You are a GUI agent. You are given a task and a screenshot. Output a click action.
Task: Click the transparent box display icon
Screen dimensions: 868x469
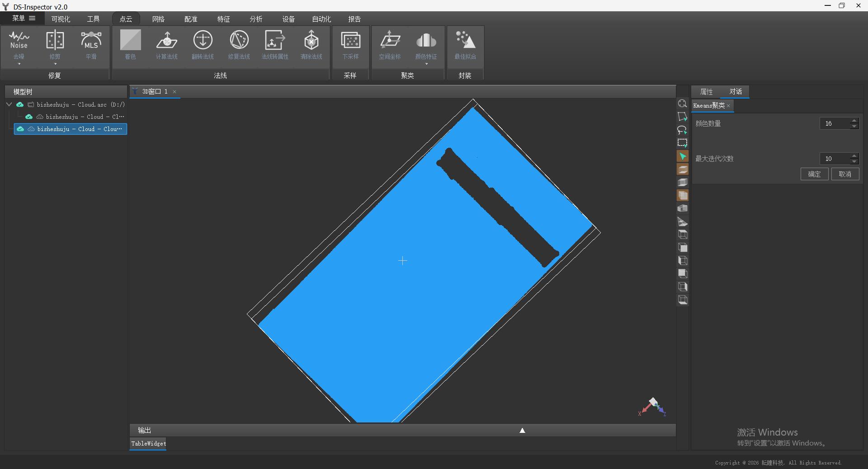[x=683, y=183]
